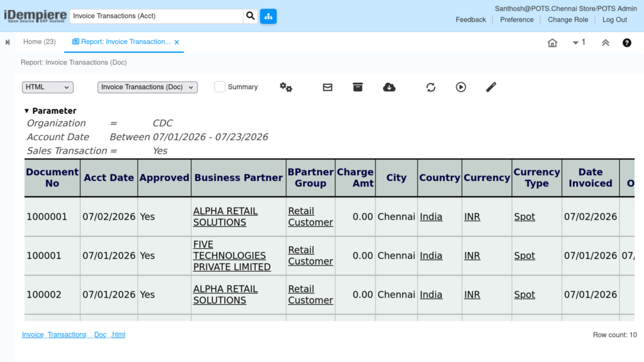Toggle the Summary checkbox
This screenshot has height=362, width=644.
tap(219, 87)
